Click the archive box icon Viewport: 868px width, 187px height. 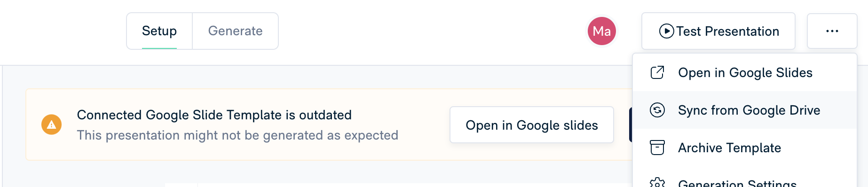point(657,148)
